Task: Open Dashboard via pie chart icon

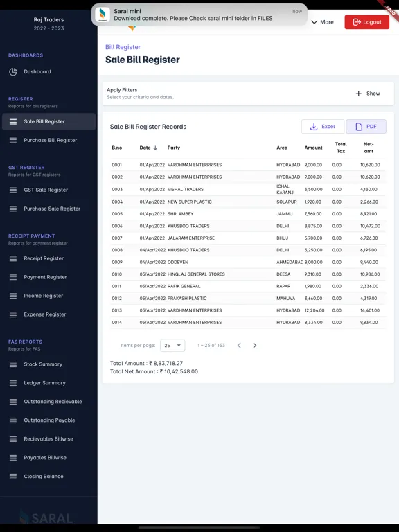Action: click(x=13, y=71)
